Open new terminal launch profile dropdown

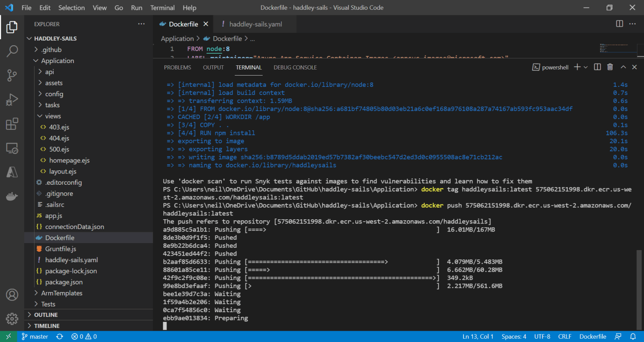pyautogui.click(x=586, y=67)
